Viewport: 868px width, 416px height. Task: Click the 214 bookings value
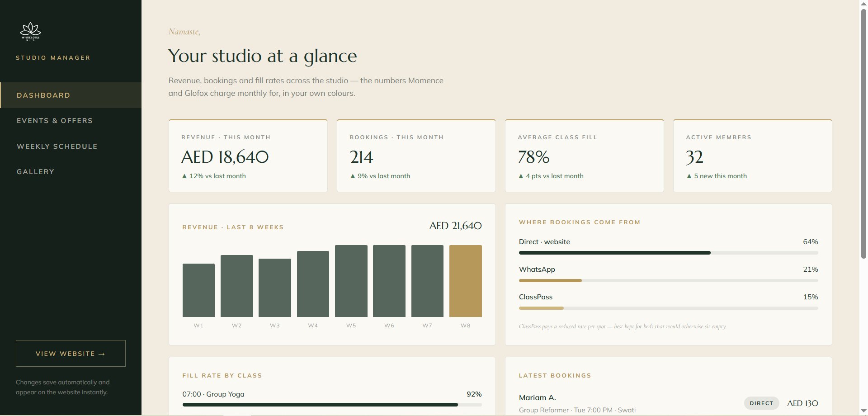click(361, 157)
